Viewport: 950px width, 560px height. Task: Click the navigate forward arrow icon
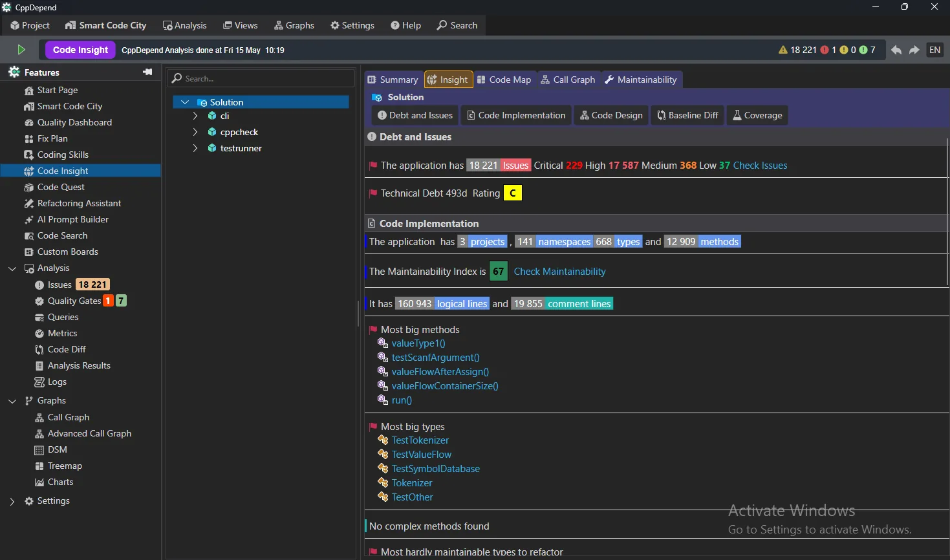pos(914,50)
